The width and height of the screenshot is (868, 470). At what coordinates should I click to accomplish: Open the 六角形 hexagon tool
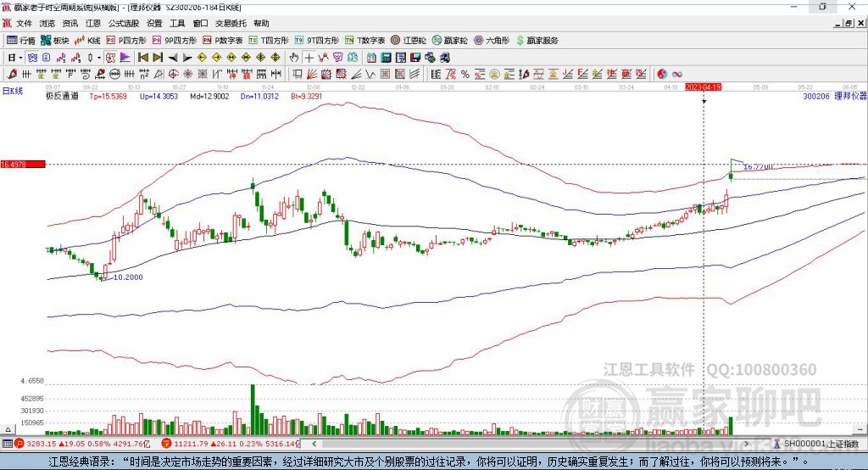coord(492,41)
